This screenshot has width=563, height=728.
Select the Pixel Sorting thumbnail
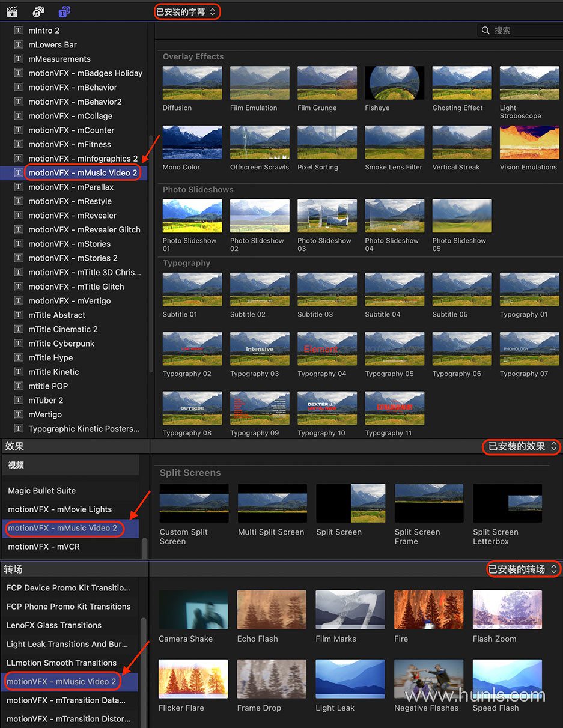tap(327, 142)
